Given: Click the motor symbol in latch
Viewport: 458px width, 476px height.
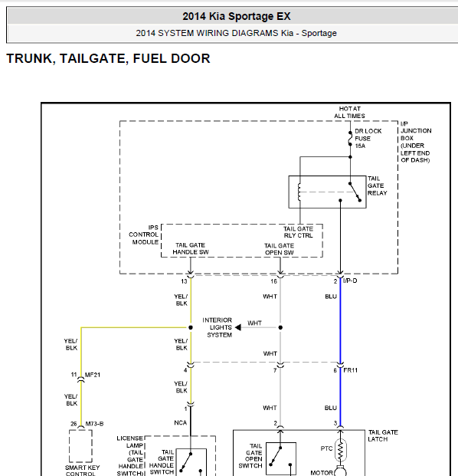Looking at the screenshot, I should 340,471.
